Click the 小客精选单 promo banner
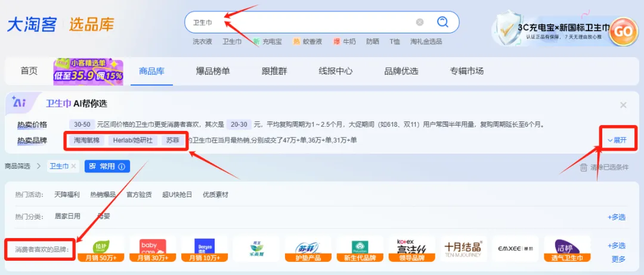Screen dimensions: 644x275 pyautogui.click(x=88, y=71)
